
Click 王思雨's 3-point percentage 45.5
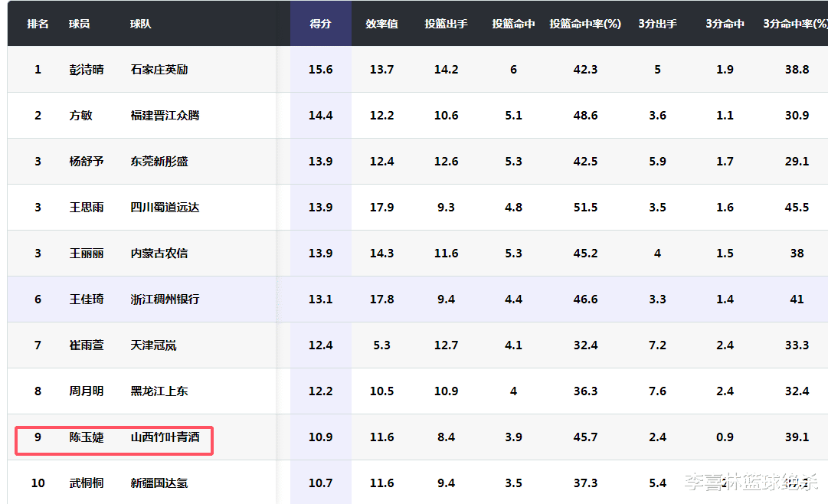(797, 208)
